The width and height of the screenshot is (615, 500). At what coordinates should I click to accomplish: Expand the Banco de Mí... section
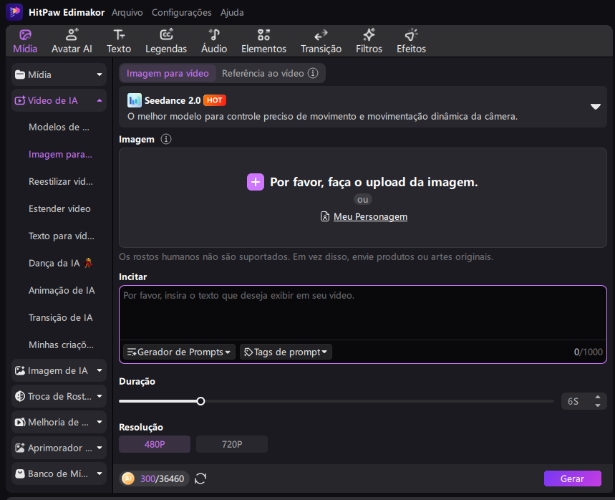(99, 474)
